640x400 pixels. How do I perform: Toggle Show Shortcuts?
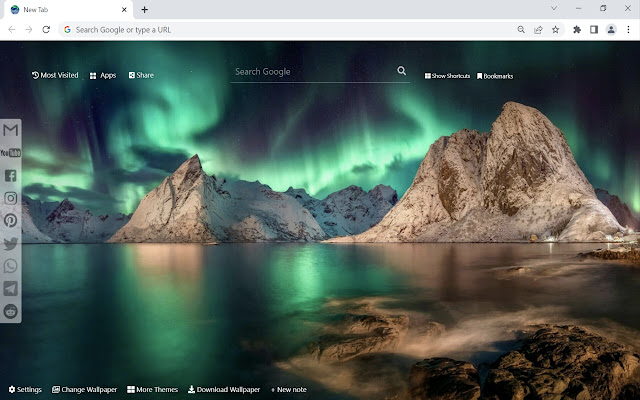[447, 76]
